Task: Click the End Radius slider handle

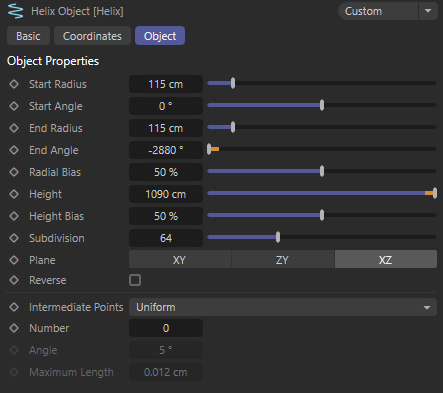Action: (x=233, y=127)
